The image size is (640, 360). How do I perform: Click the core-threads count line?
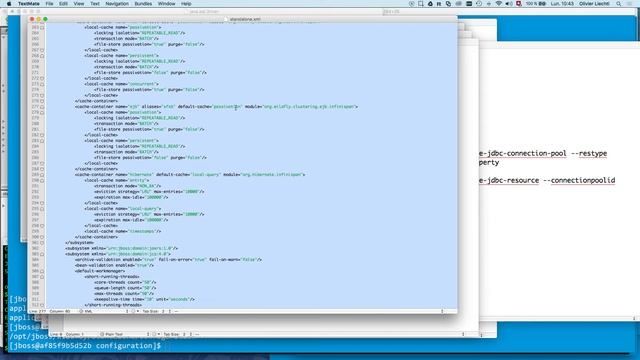pyautogui.click(x=125, y=282)
